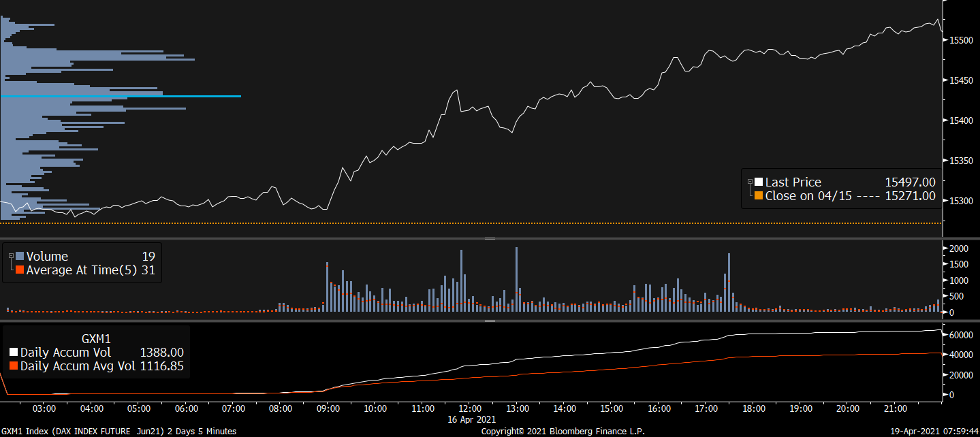Click the 15497.00 last price value
980x437 pixels.
[910, 182]
